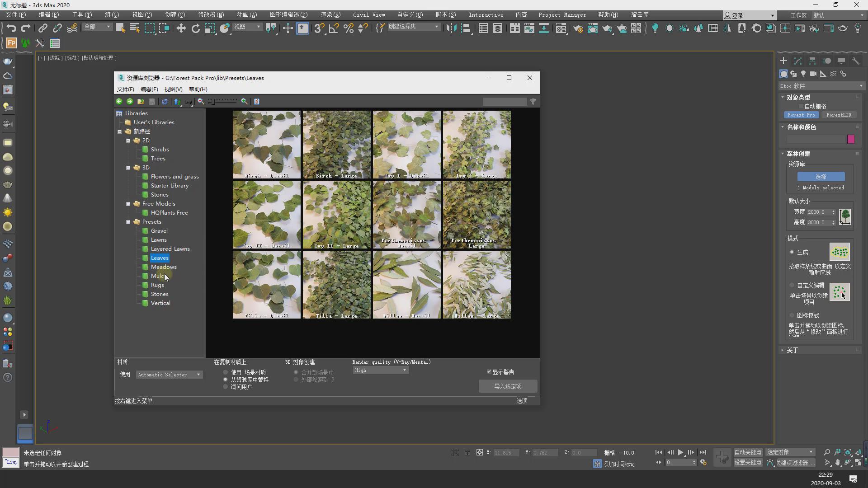
Task: Open the 渲染(R) menu
Action: click(330, 14)
